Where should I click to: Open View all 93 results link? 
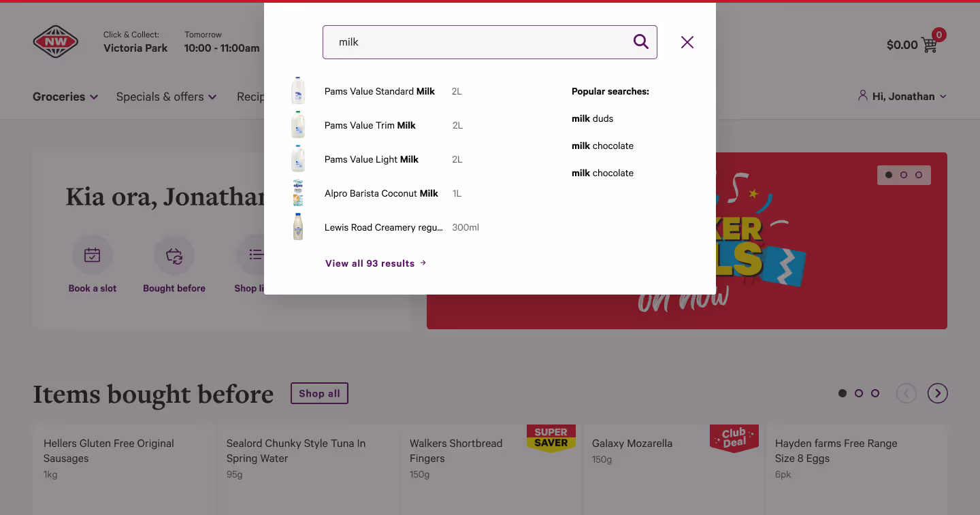376,263
